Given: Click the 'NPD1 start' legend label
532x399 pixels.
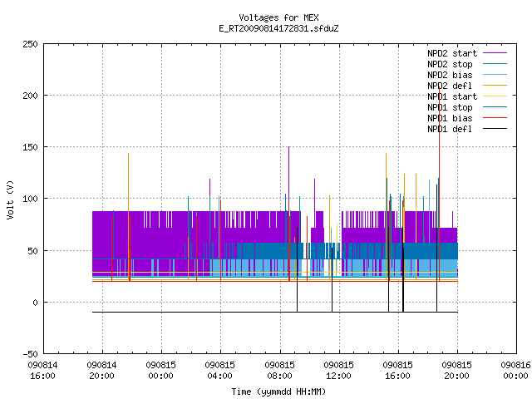Looking at the screenshot, I should 452,96.
